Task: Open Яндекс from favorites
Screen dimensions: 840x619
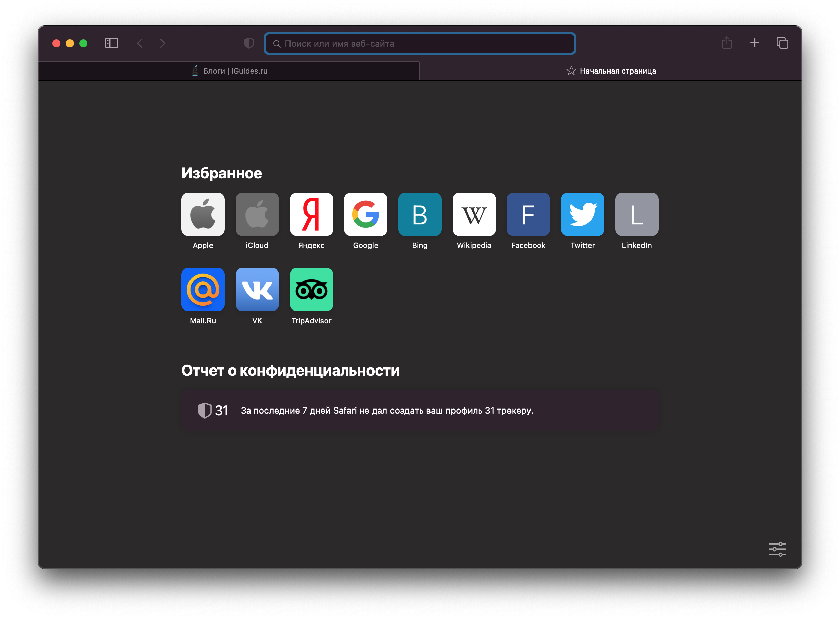Action: [311, 214]
